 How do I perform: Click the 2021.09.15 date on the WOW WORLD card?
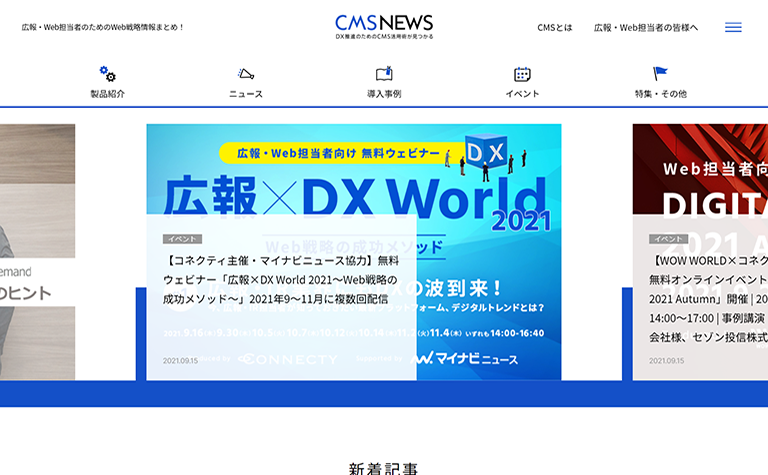tap(667, 360)
